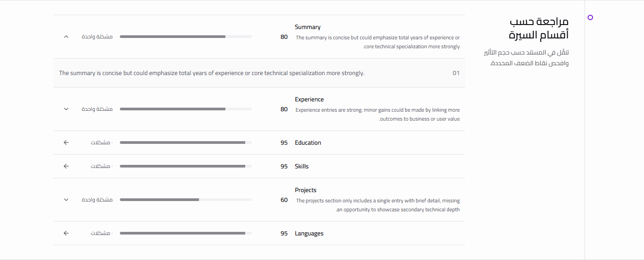644x260 pixels.
Task: Click the Projects section title
Action: coord(306,190)
